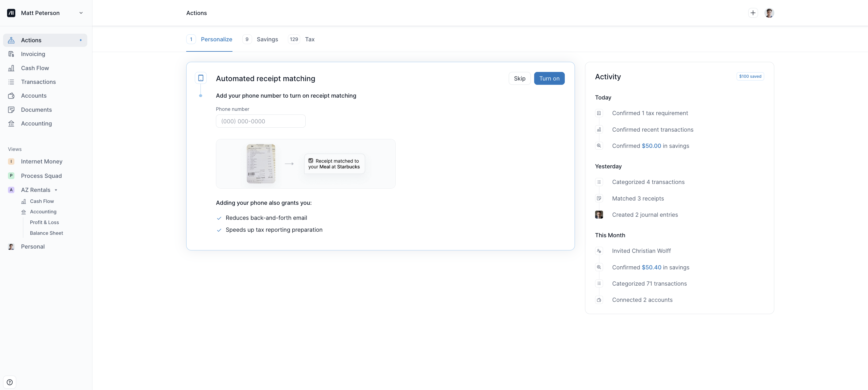Click the $50.00 savings link
Screen dimensions: 868x390
click(x=651, y=146)
